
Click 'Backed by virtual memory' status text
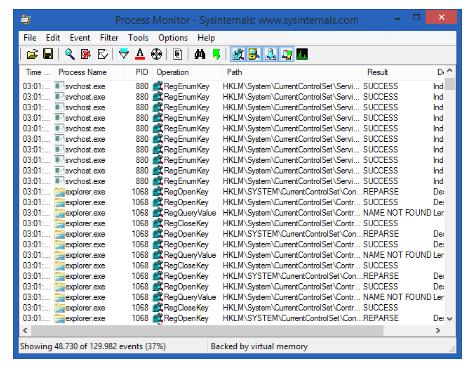(x=259, y=346)
